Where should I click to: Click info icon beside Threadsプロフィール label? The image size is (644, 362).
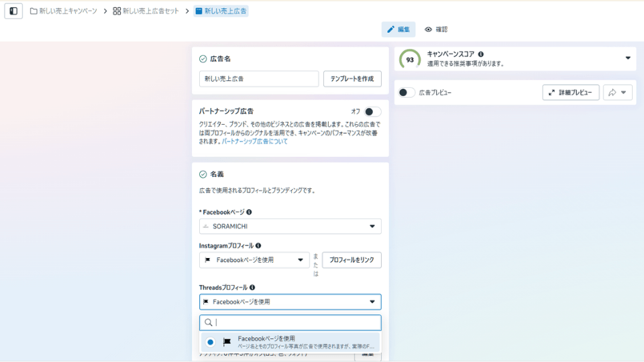[252, 288]
